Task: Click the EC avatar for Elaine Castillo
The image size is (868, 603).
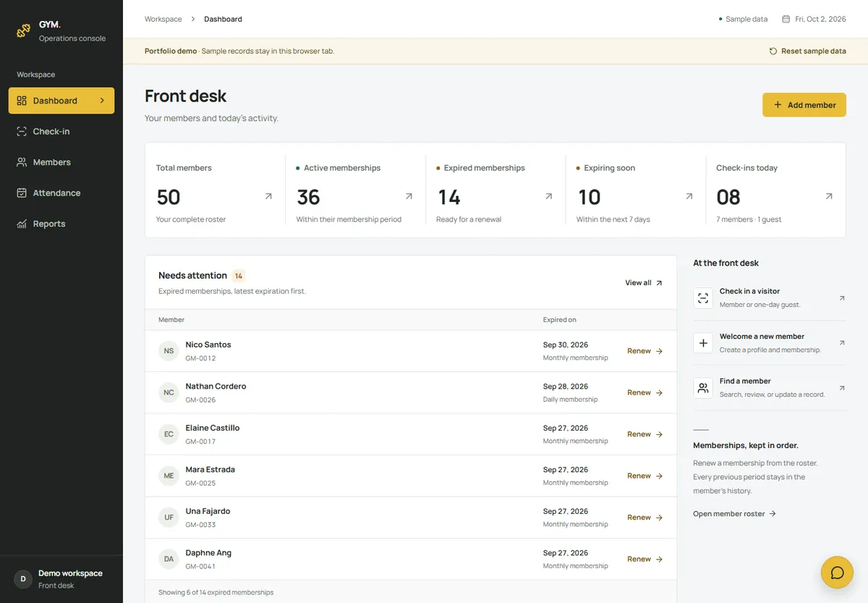Action: pos(169,434)
